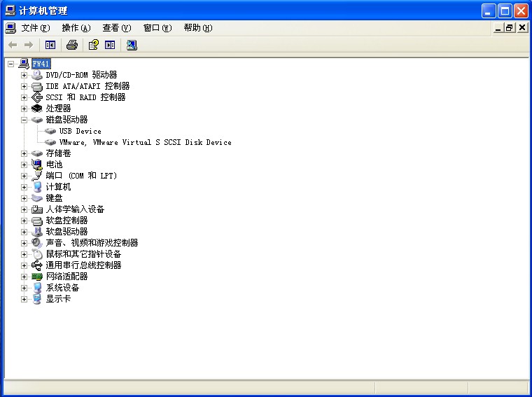Open the Properties help toolbar icon
The height and width of the screenshot is (397, 532).
(x=93, y=45)
